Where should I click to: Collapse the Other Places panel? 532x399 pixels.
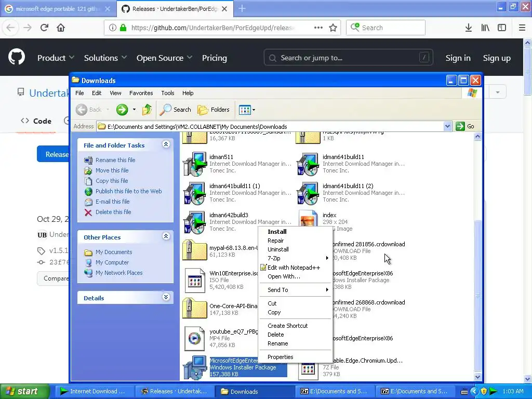(166, 236)
